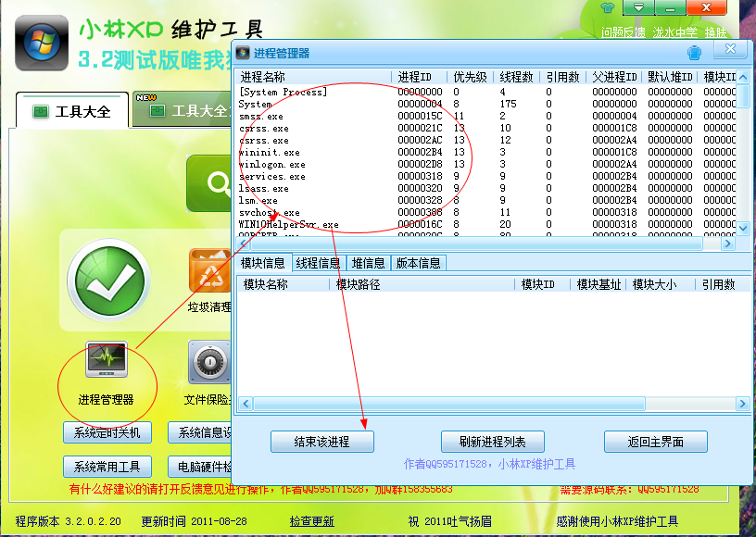This screenshot has height=537, width=756.
Task: Open the 垃圾清理 recycle icon
Action: (x=210, y=270)
